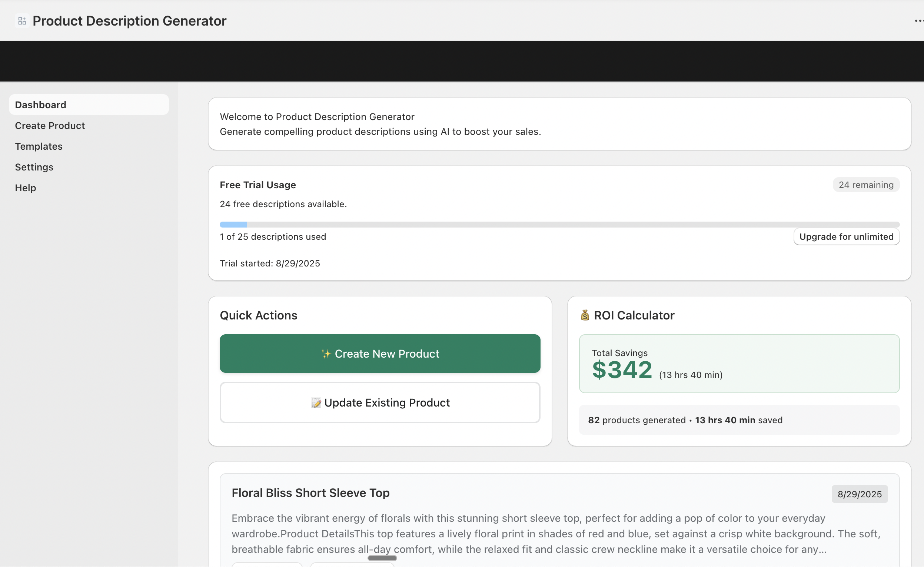
Task: Select Dashboard in the sidebar
Action: [40, 105]
